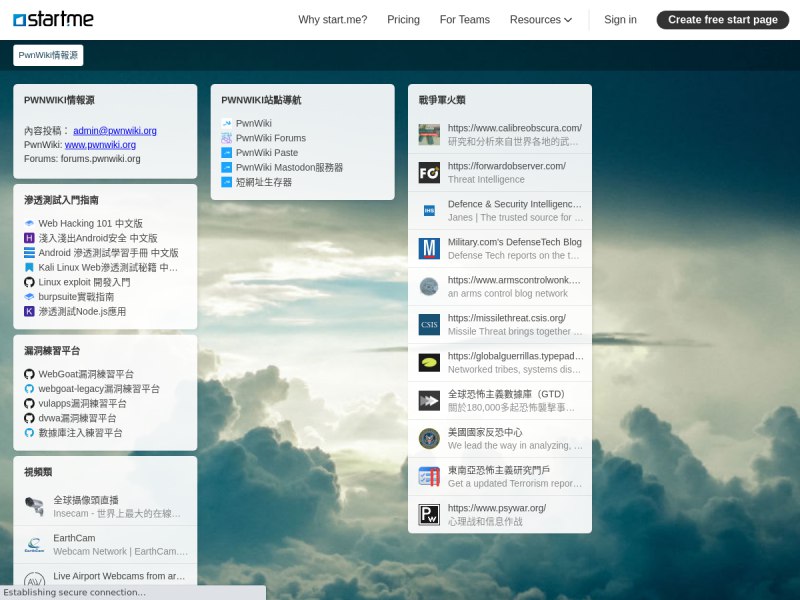Click the 戰爭軍火類 widget title

tap(442, 100)
